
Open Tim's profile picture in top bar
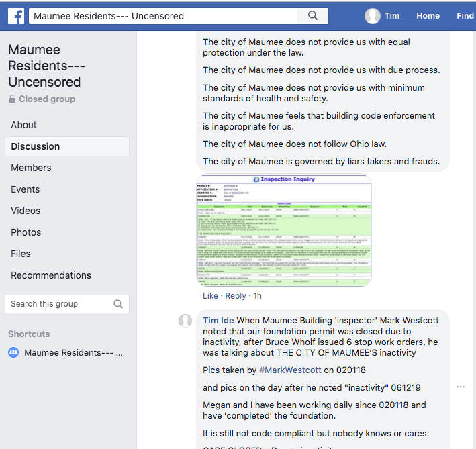[x=373, y=16]
